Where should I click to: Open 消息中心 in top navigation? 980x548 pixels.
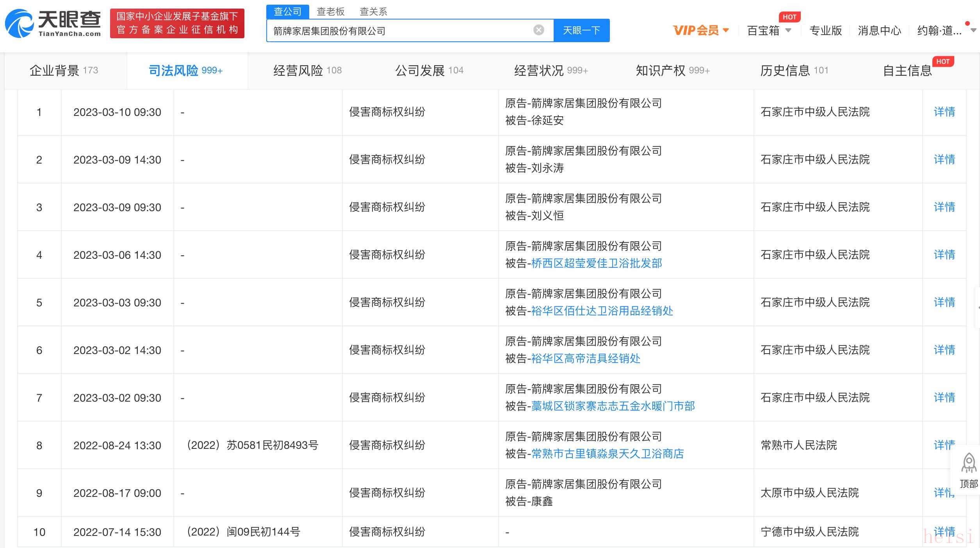coord(879,30)
